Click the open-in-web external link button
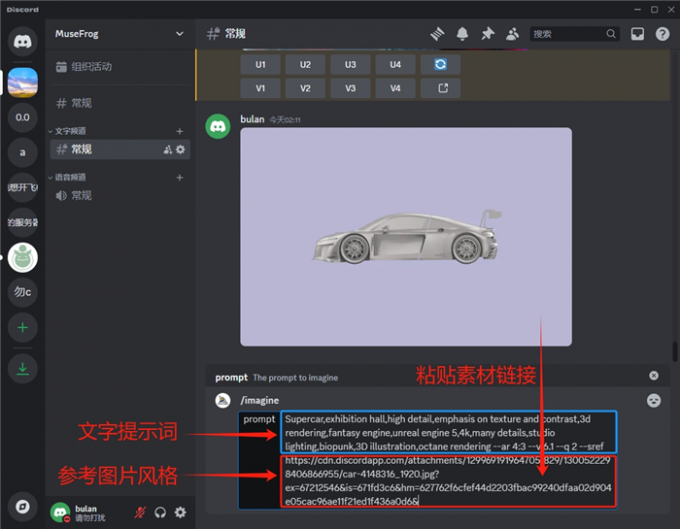 (441, 88)
